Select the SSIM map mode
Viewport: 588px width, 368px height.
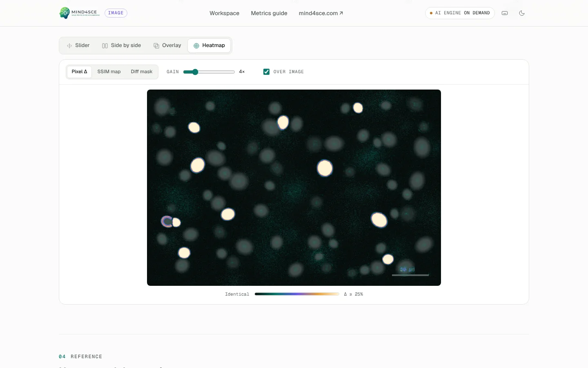click(x=109, y=72)
